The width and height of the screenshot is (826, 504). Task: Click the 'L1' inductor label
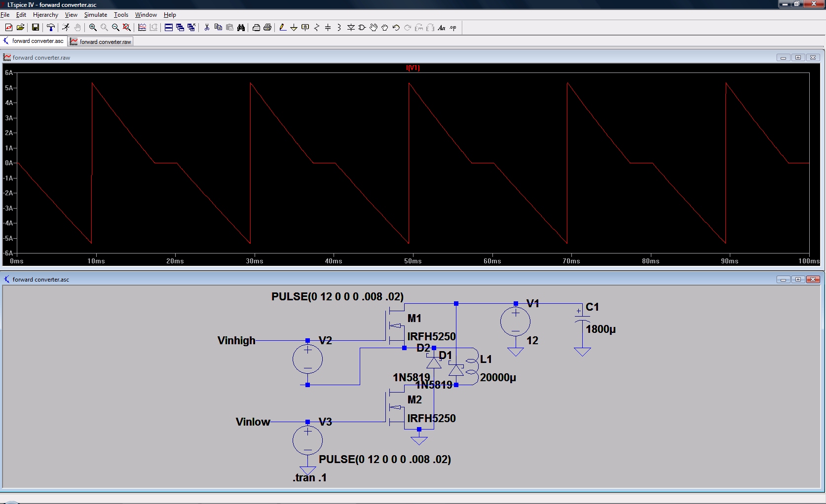486,360
